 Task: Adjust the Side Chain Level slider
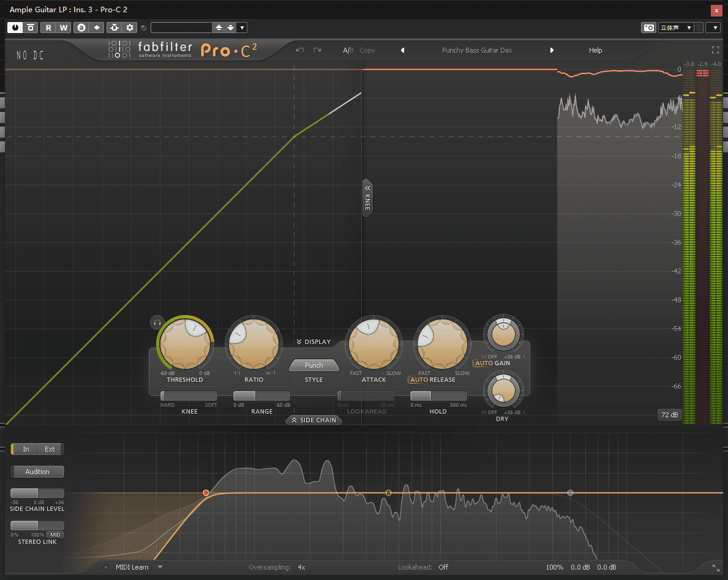(37, 493)
